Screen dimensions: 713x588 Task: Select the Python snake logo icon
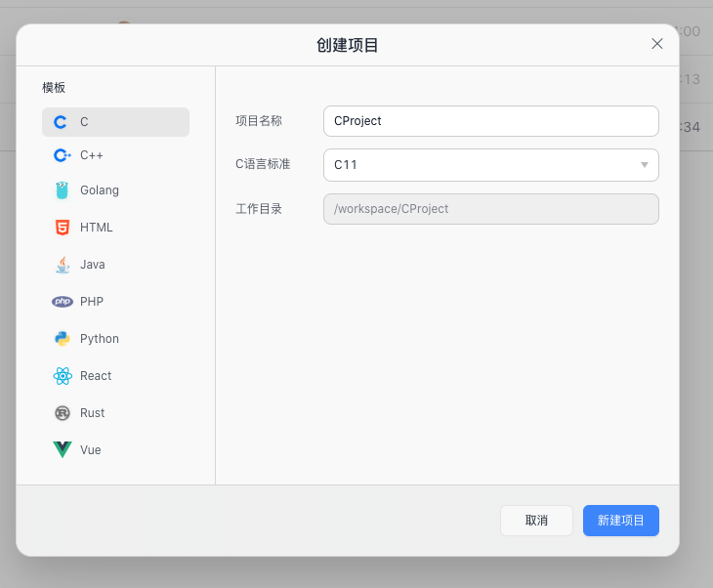pos(63,339)
